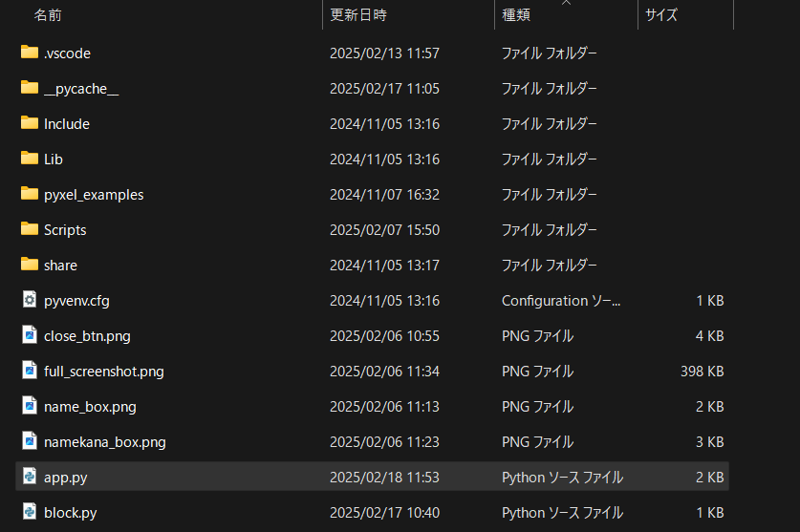Select the Include folder name
800x532 pixels.
click(x=67, y=124)
